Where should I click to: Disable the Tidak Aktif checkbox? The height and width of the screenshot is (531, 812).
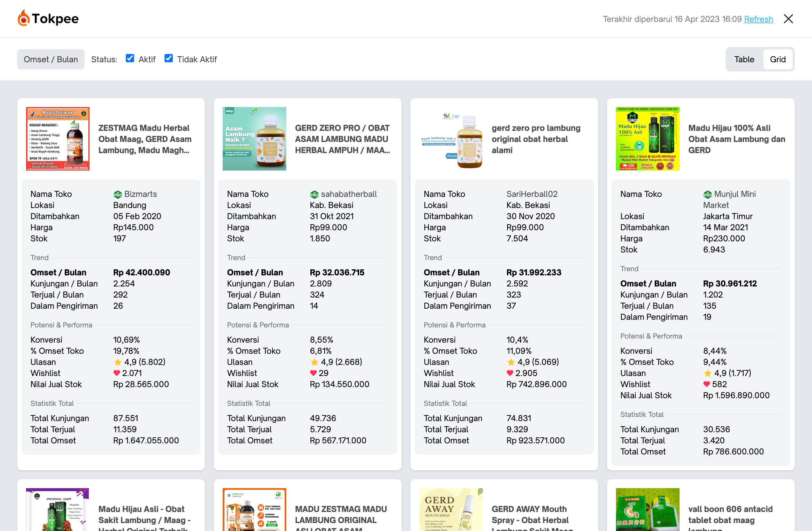(x=169, y=58)
